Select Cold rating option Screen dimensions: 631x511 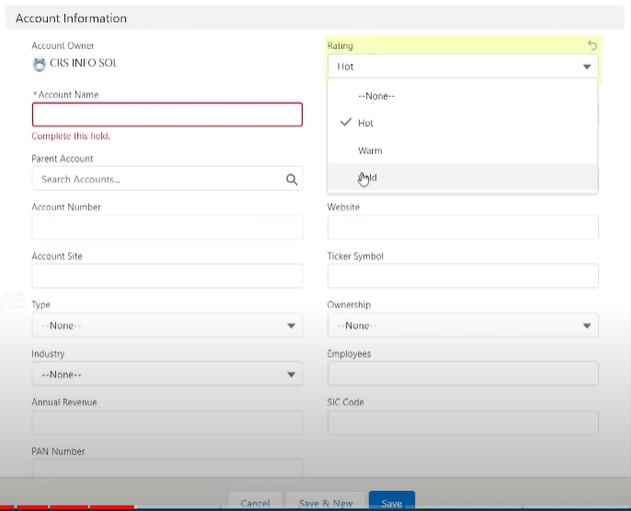pos(368,178)
